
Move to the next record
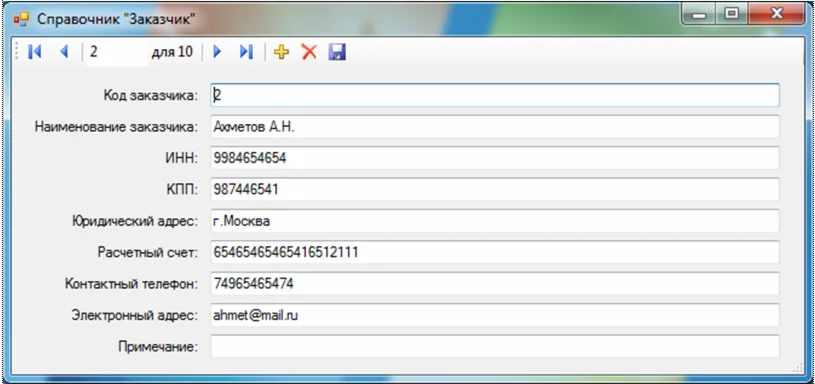click(217, 51)
